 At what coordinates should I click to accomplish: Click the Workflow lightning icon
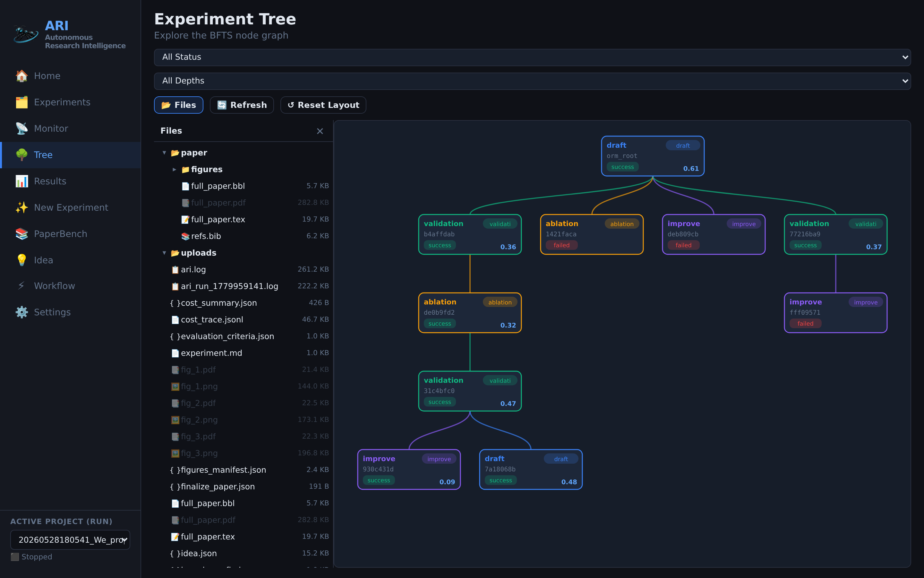point(22,286)
